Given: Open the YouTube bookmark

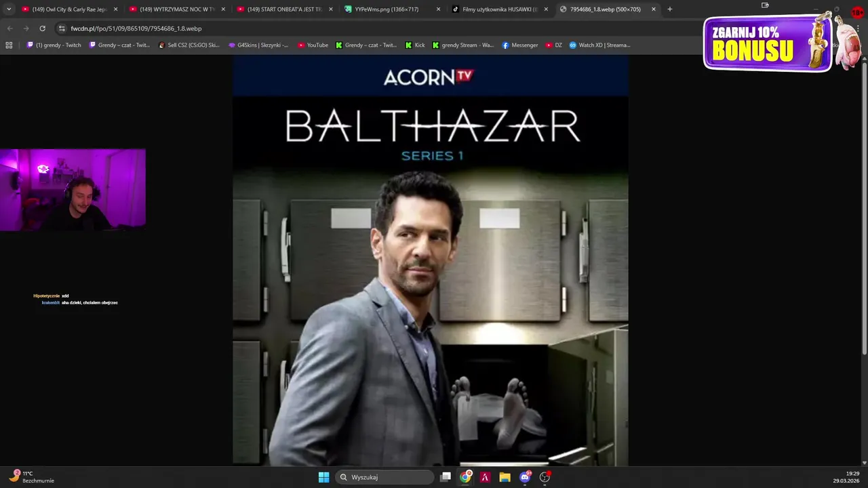Looking at the screenshot, I should [313, 45].
